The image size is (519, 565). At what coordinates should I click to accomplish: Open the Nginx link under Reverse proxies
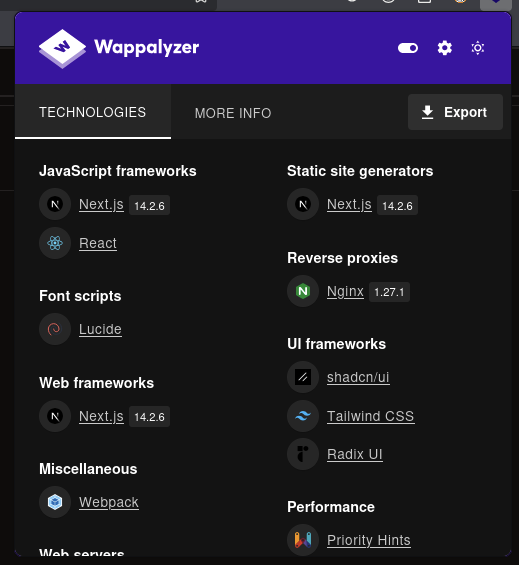click(x=345, y=291)
